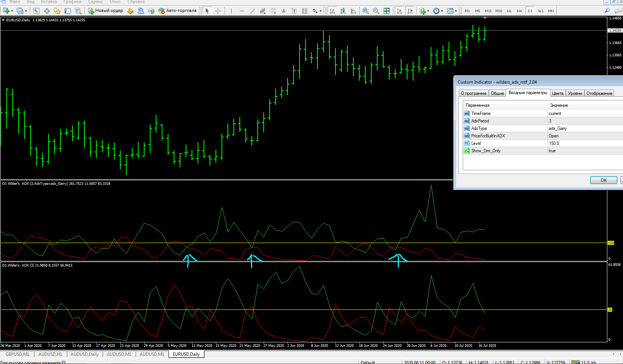This screenshot has height=364, width=623.
Task: Expand the chart templates dropdown arrow
Action: click(456, 11)
